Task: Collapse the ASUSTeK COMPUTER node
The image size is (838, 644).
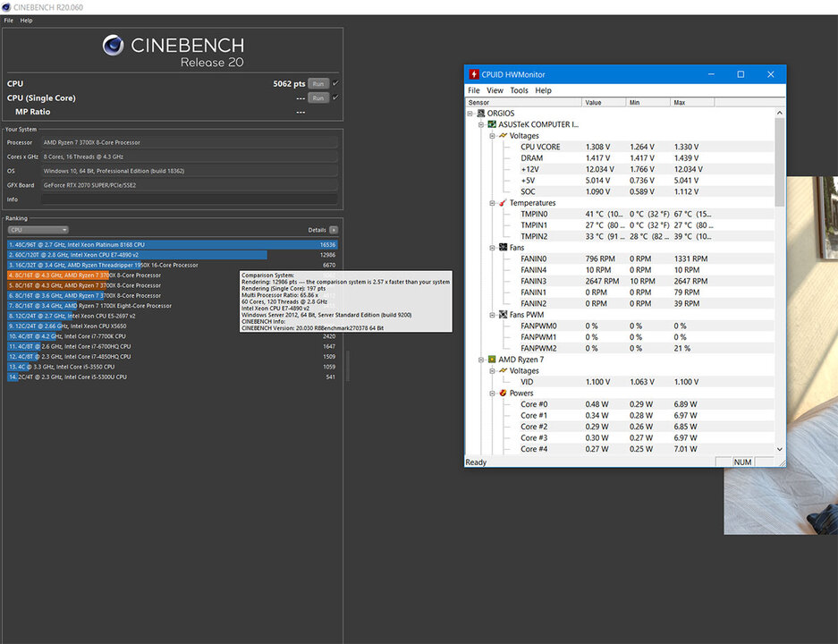Action: tap(481, 124)
